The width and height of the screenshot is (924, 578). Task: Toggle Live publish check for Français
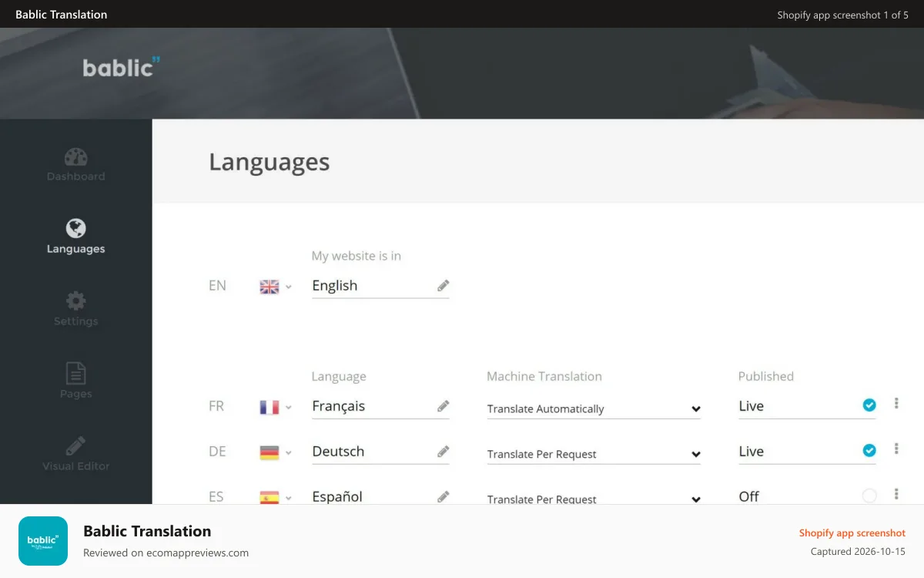click(869, 405)
